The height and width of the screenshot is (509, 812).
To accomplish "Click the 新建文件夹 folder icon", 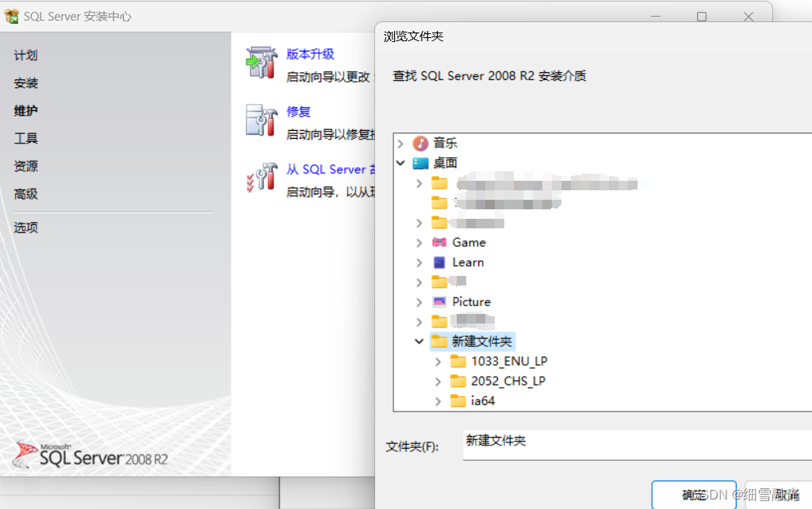I will coord(442,341).
